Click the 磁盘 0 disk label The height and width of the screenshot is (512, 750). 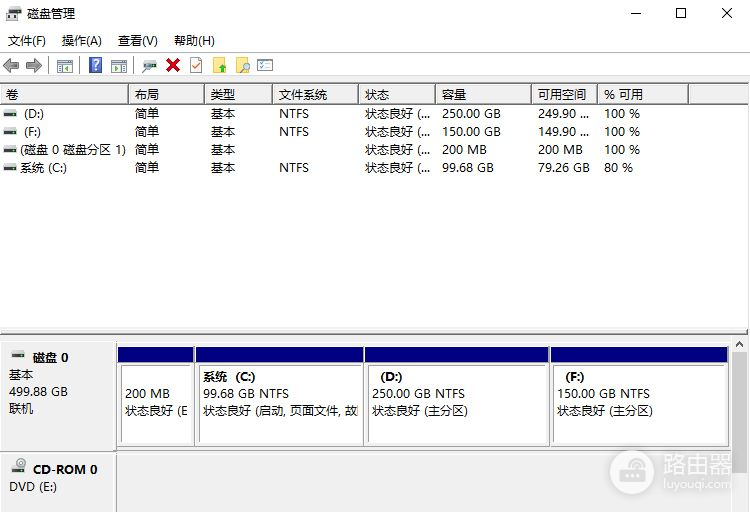pyautogui.click(x=50, y=358)
